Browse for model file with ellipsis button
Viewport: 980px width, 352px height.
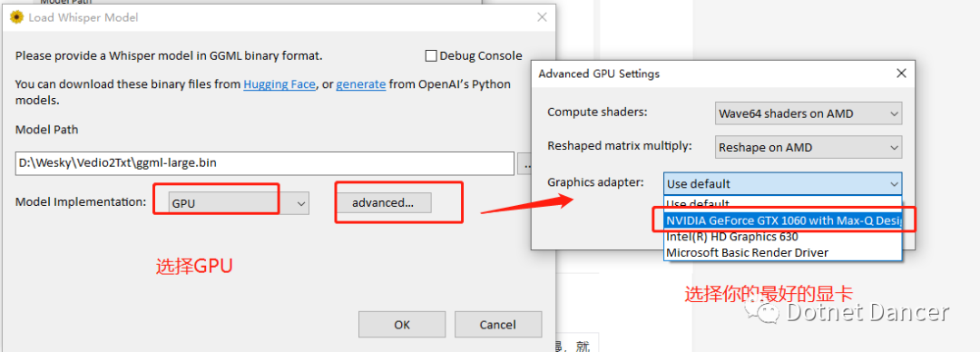(x=525, y=164)
